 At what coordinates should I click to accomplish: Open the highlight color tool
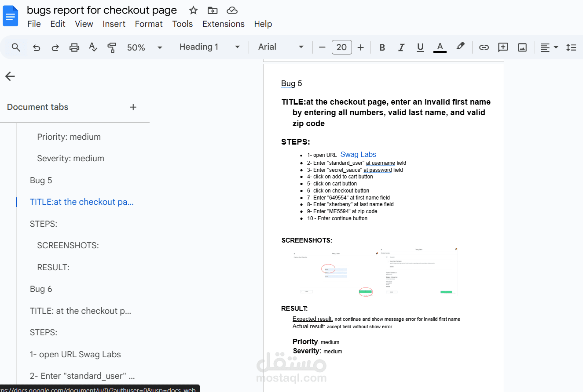(460, 47)
